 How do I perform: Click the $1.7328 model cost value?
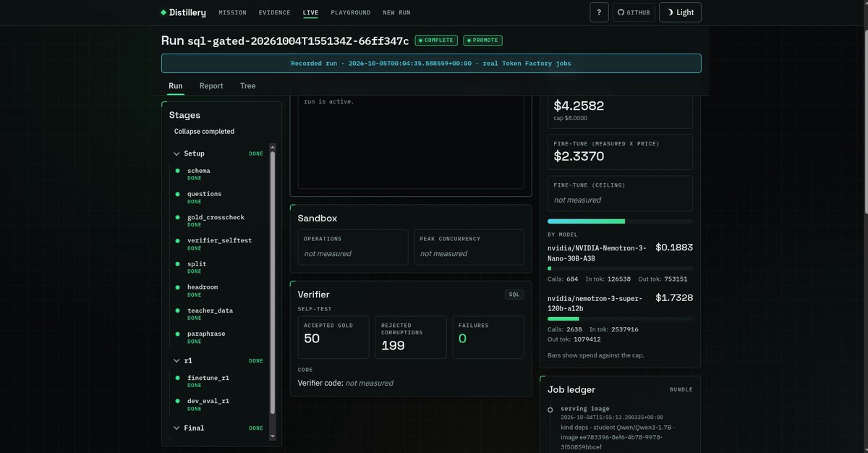click(x=674, y=297)
